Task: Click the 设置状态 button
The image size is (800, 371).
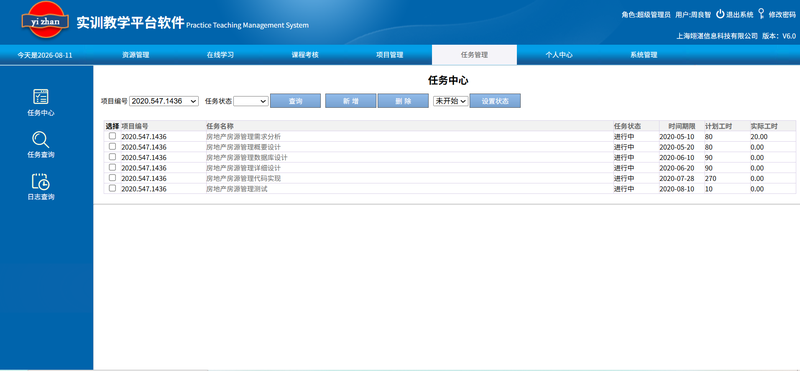Action: coord(495,101)
